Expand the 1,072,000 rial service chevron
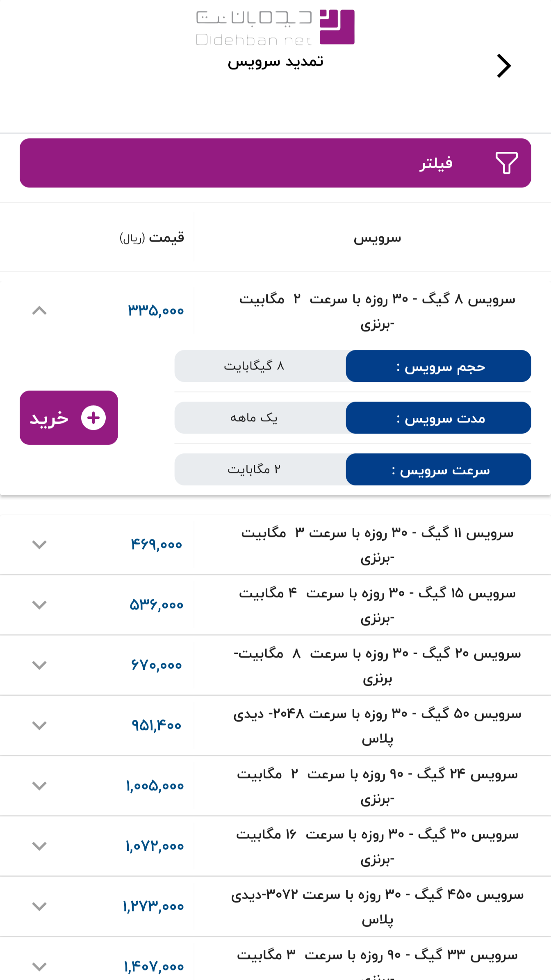This screenshot has width=551, height=980. pyautogui.click(x=39, y=846)
